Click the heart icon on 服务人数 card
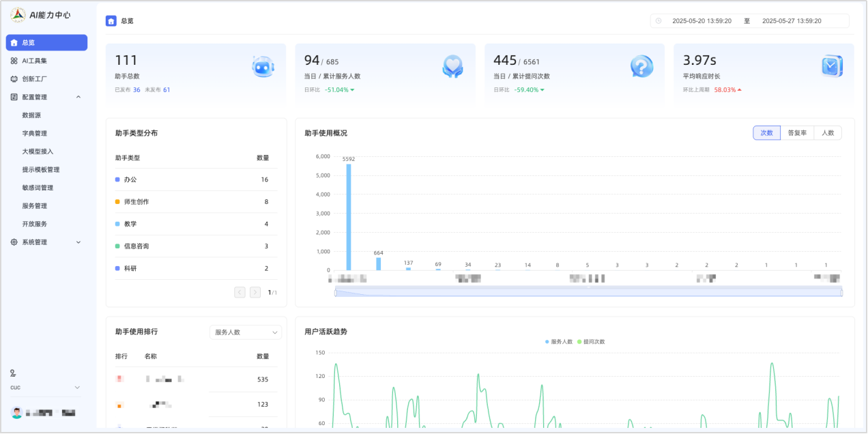 pyautogui.click(x=452, y=66)
